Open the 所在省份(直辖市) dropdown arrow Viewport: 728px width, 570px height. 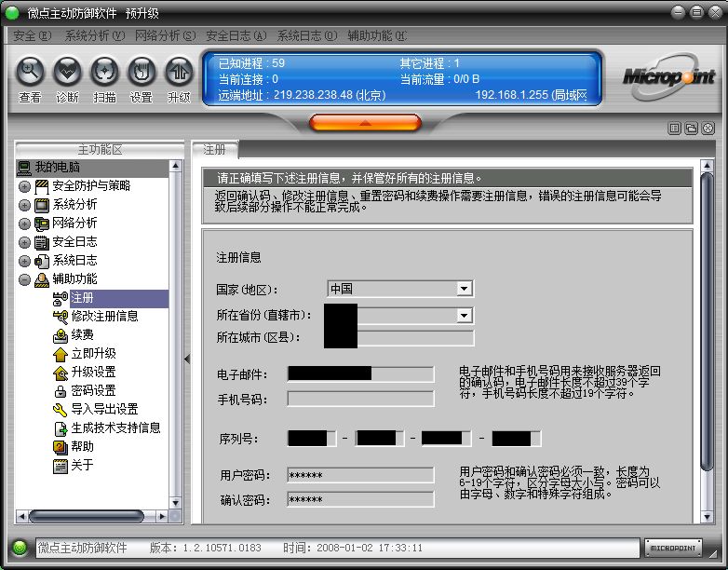tap(464, 316)
